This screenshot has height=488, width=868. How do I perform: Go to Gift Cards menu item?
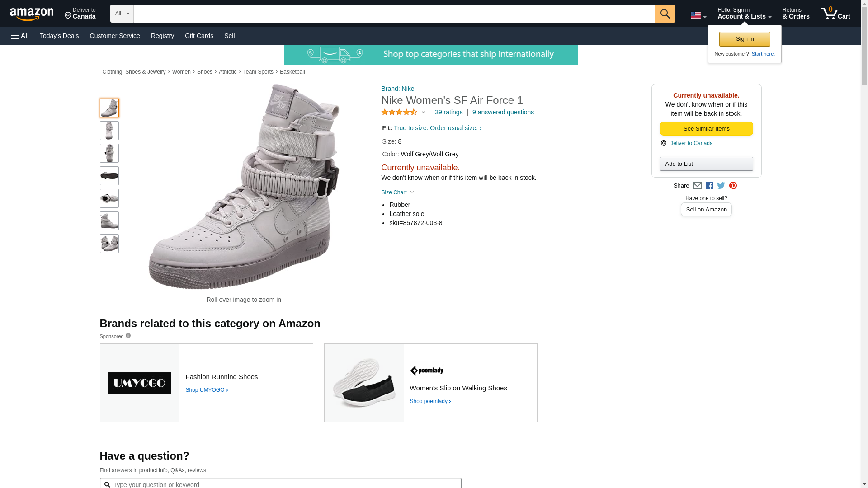point(199,36)
